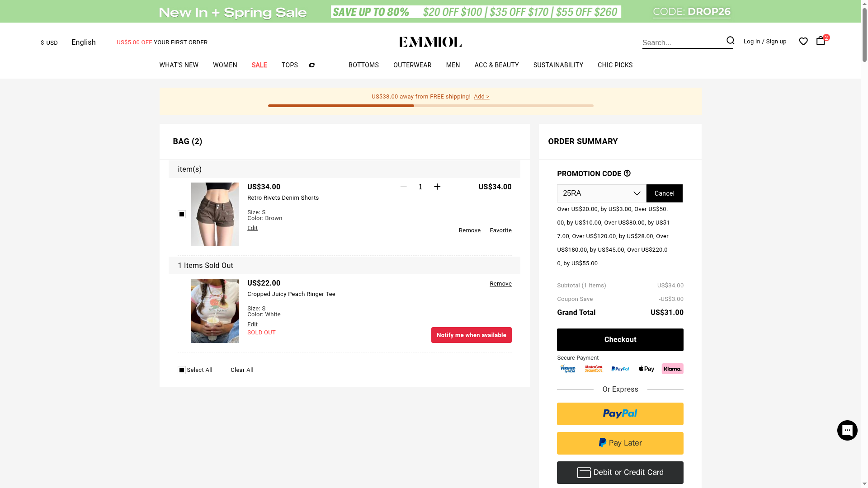The image size is (868, 488).
Task: Toggle the Select All checkbox
Action: tap(182, 370)
